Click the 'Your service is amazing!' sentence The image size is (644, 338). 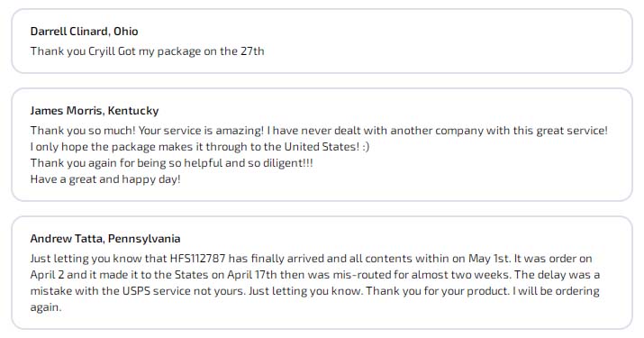point(201,131)
